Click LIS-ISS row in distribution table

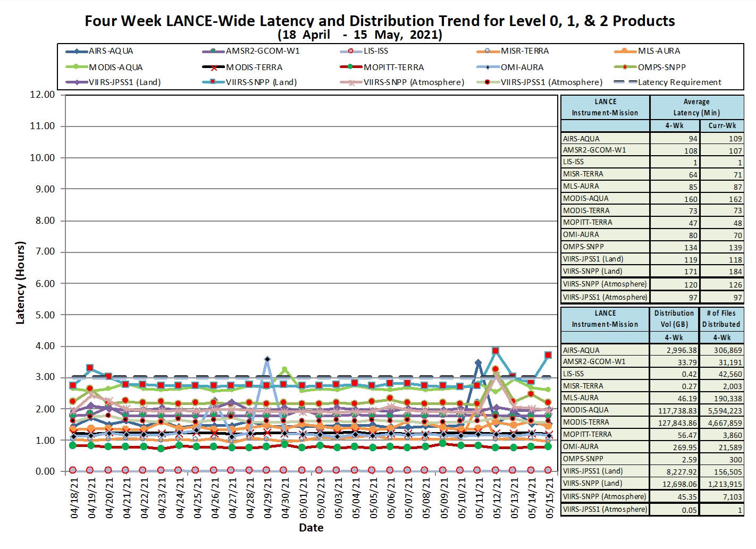coord(652,374)
